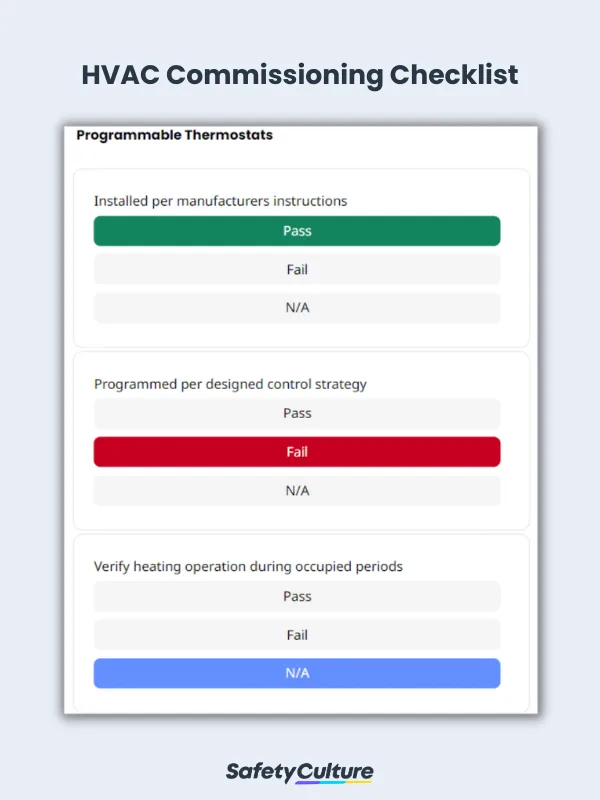Image resolution: width=600 pixels, height=800 pixels.
Task: Select N/A for programmed per designed control strategy
Action: [296, 490]
